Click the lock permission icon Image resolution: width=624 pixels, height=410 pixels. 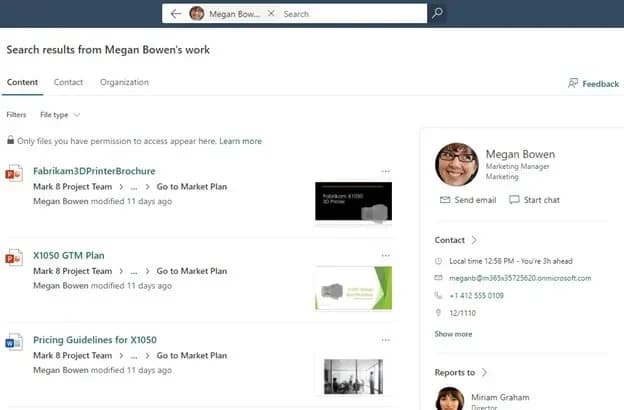(x=10, y=140)
